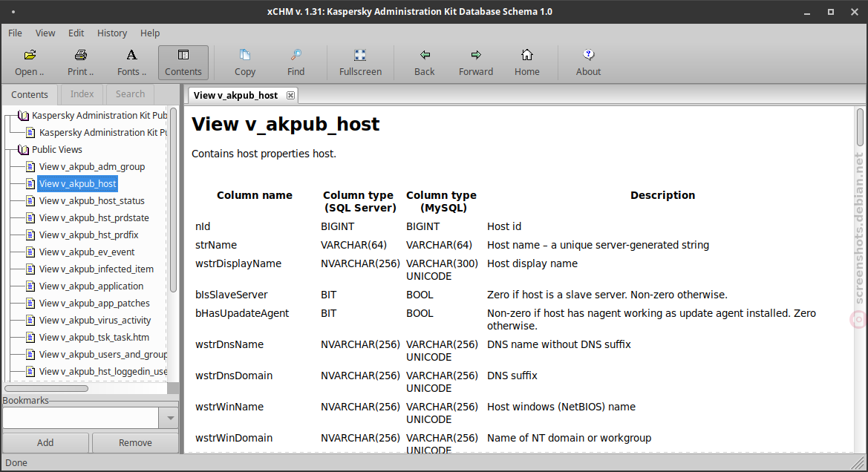Click into the Bookmarks combo box field
This screenshot has height=472, width=868.
[x=81, y=419]
